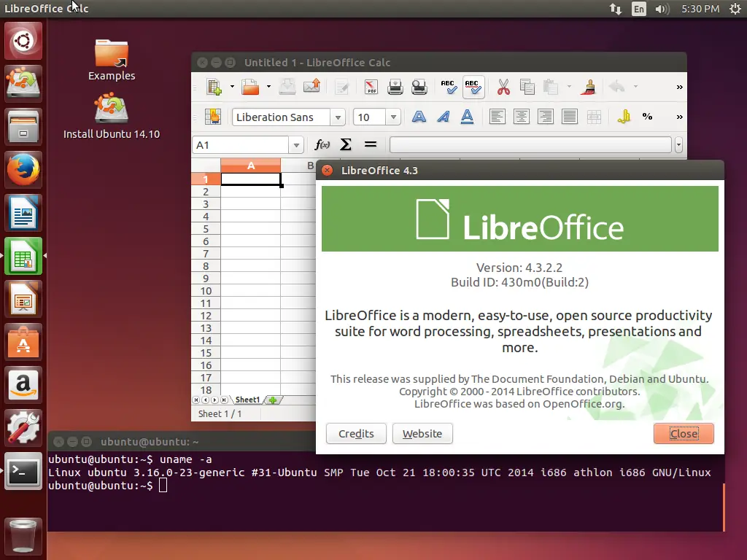Toggle Italic formatting
This screenshot has width=747, height=560.
pyautogui.click(x=444, y=117)
